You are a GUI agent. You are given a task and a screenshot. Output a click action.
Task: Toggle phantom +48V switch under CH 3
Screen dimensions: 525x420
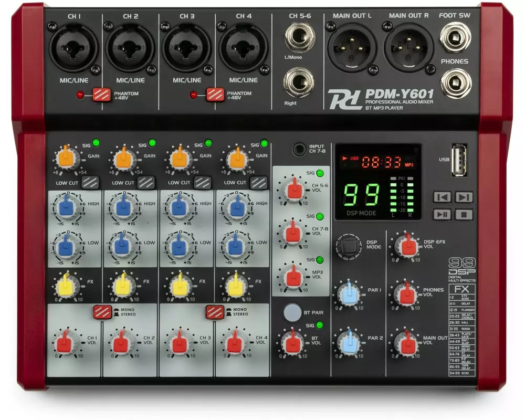pyautogui.click(x=215, y=95)
